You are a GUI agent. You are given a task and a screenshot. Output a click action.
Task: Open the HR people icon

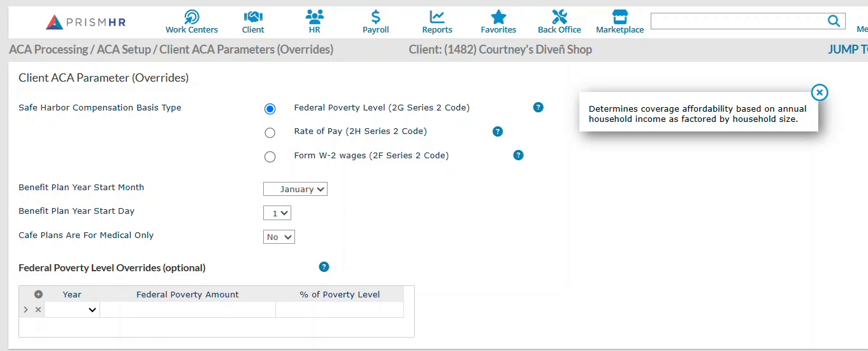314,17
